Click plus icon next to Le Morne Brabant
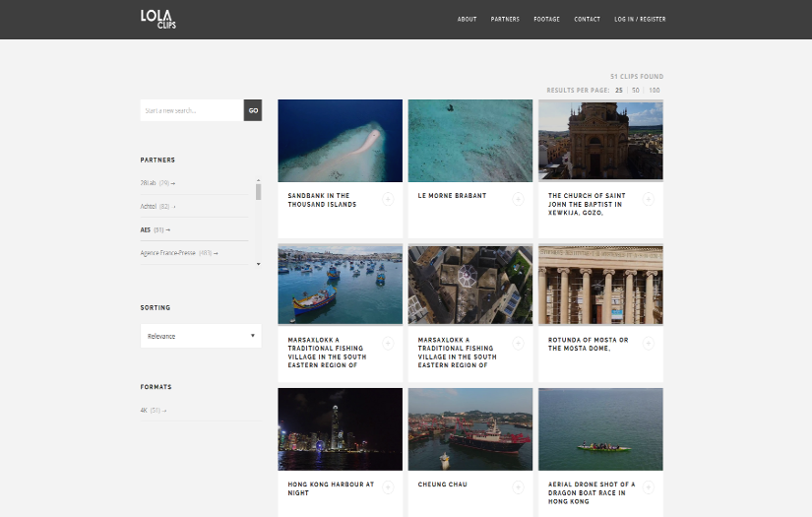 [518, 200]
